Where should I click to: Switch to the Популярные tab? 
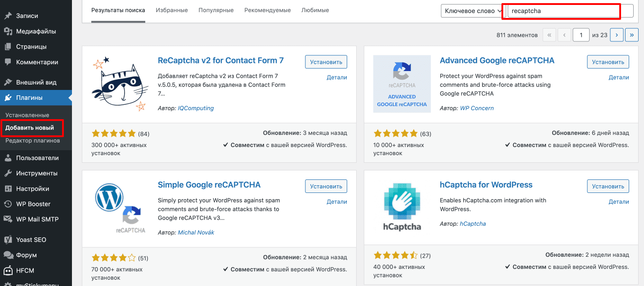click(216, 9)
